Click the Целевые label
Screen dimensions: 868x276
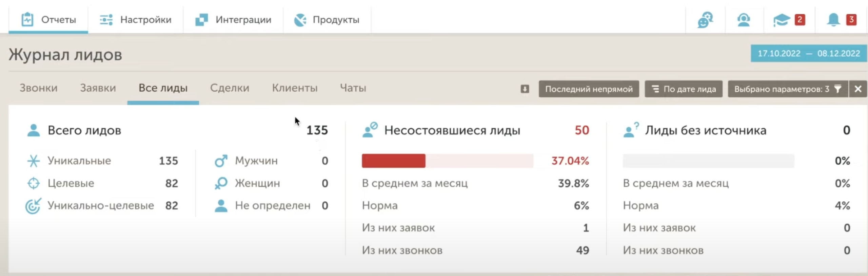click(x=71, y=183)
